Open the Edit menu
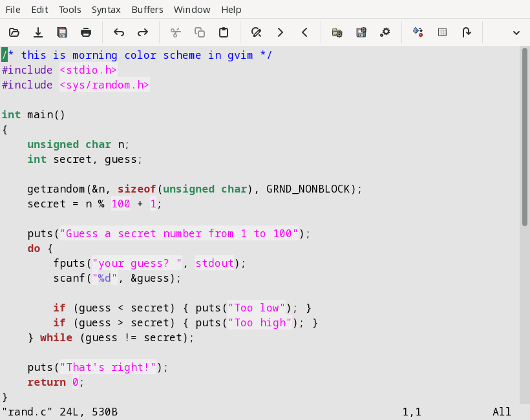Screen dimensions: 530x420 39,10
